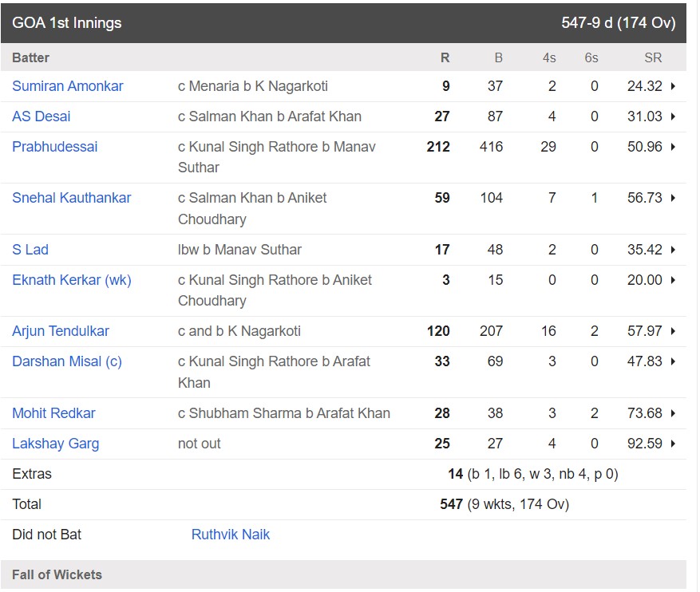This screenshot has width=700, height=592.
Task: Open Lakshay Garg's player page
Action: [x=55, y=444]
